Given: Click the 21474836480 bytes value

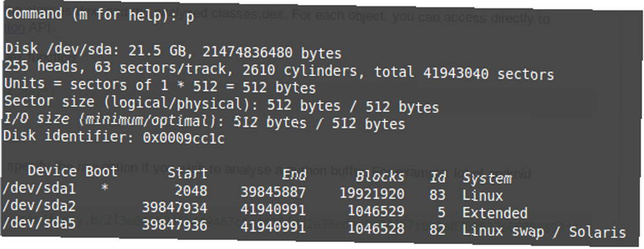Looking at the screenshot, I should click(272, 53).
